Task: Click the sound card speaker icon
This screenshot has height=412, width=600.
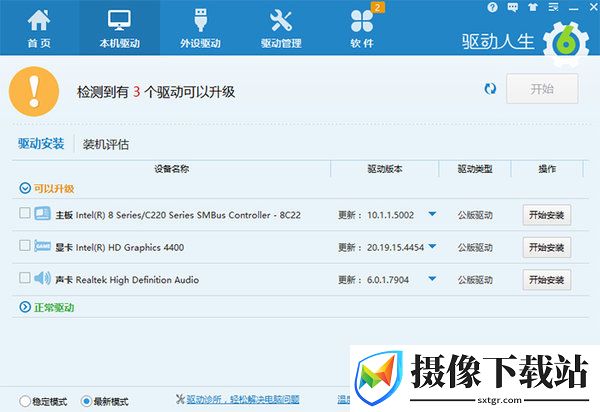Action: tap(42, 278)
